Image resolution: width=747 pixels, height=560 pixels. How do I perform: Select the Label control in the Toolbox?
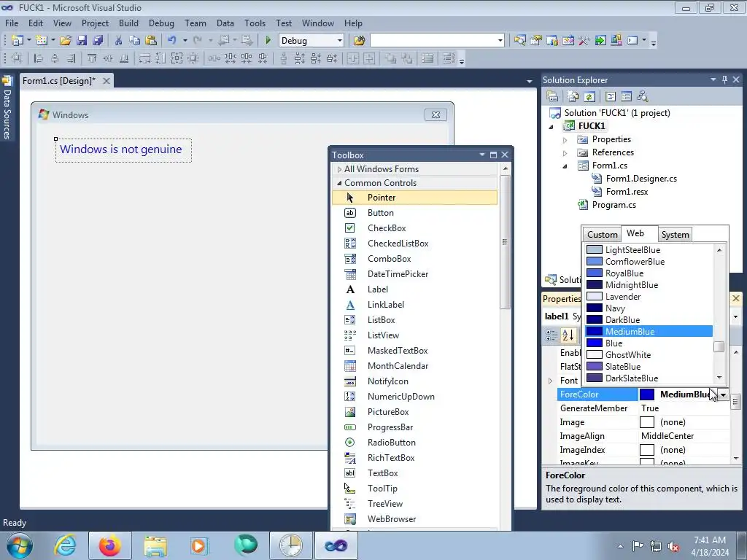point(414,289)
